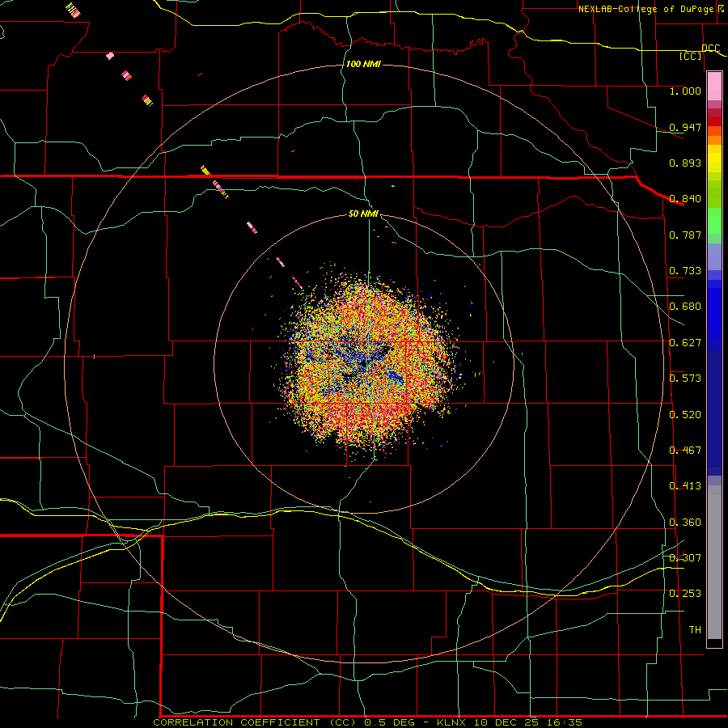Click the 0.413 value on the color scale

pos(685,486)
